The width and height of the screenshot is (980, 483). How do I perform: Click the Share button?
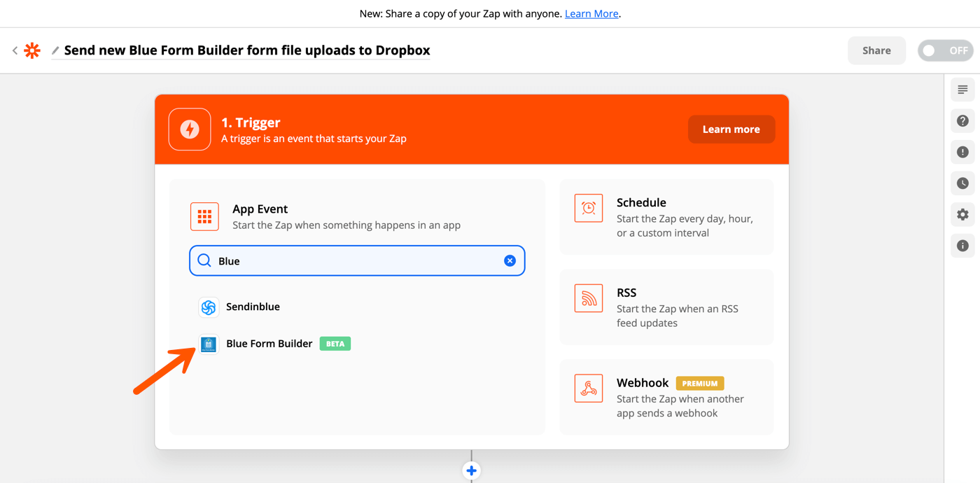[x=876, y=50]
